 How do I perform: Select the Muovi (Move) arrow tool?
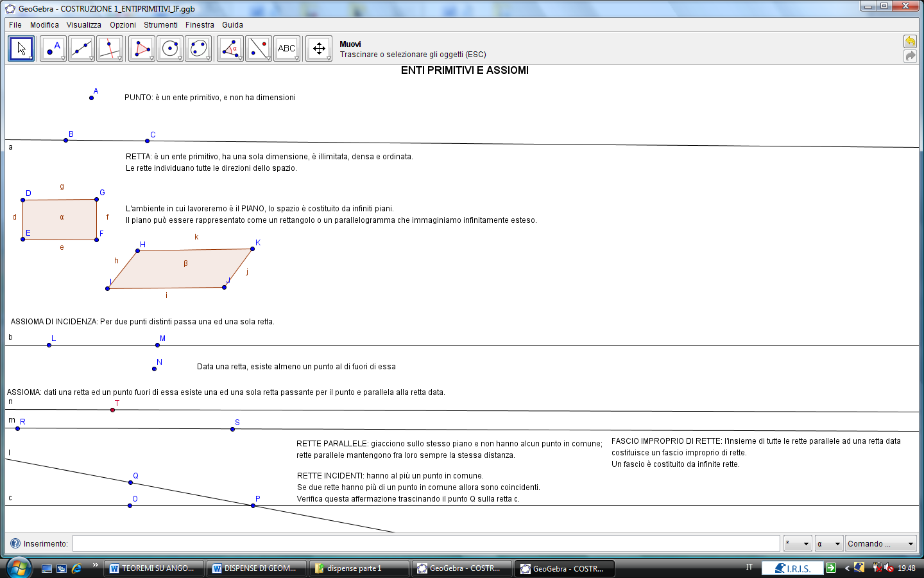pos(21,48)
